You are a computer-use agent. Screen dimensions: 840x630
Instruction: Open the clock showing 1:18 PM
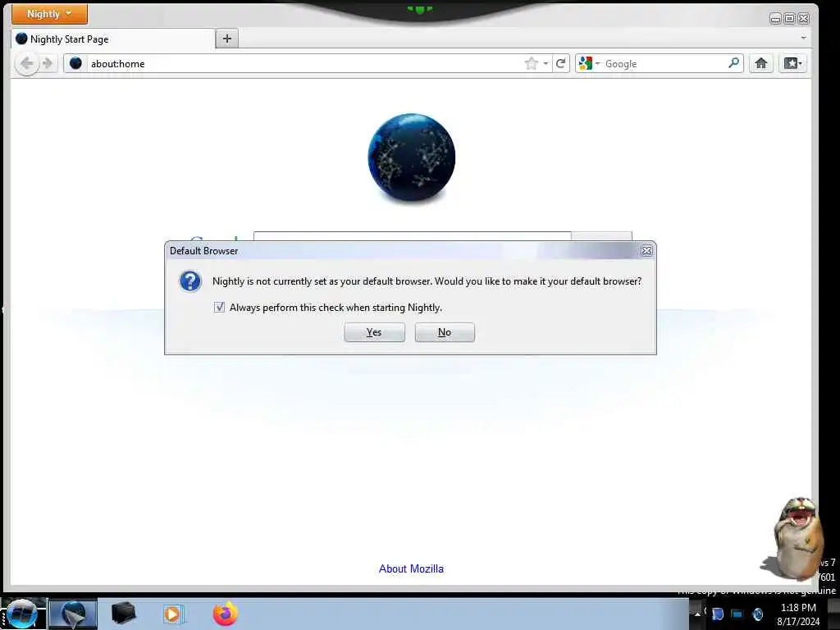coord(798,614)
